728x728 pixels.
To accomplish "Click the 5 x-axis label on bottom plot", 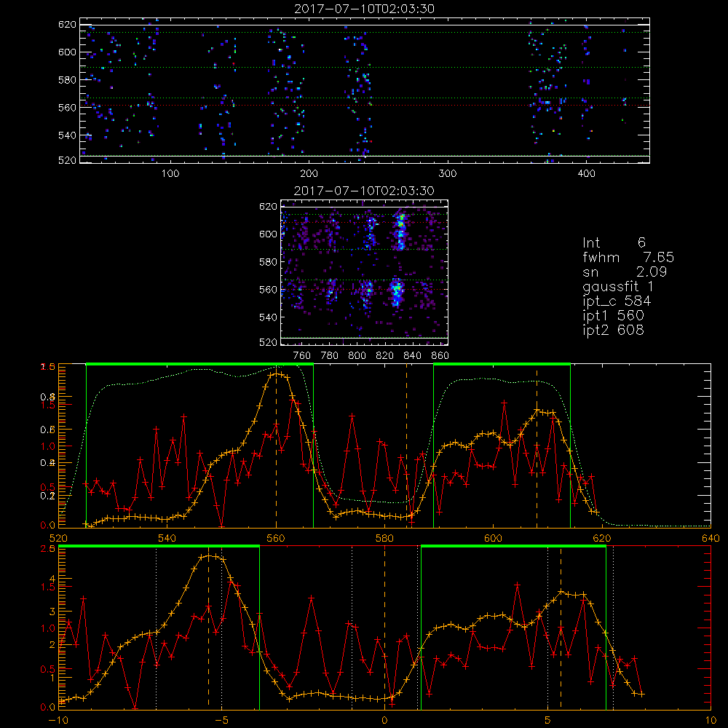I will coord(548,721).
